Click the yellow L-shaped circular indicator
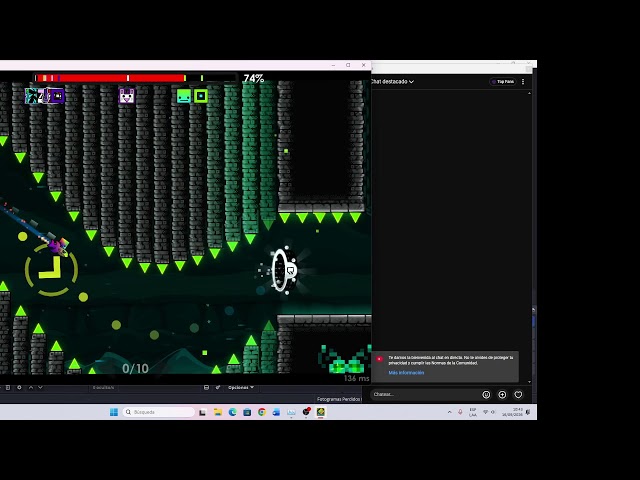The width and height of the screenshot is (640, 480). click(51, 270)
